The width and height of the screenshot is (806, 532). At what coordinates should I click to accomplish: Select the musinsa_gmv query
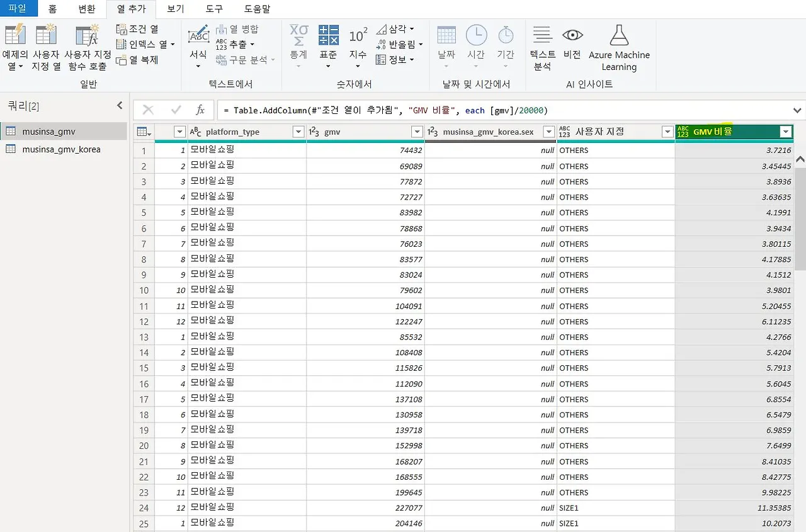pos(64,132)
